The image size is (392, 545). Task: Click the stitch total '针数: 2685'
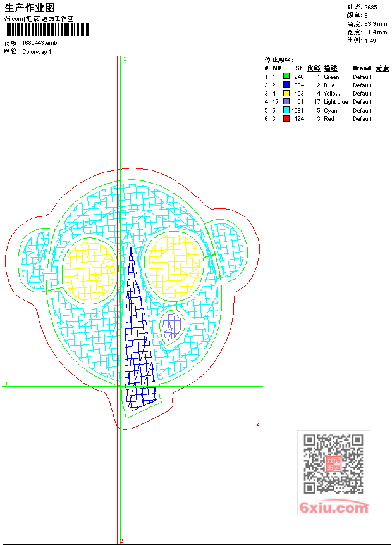(362, 7)
